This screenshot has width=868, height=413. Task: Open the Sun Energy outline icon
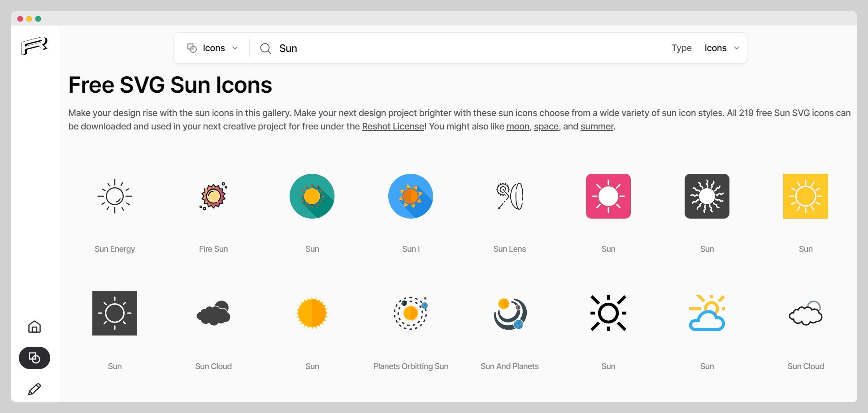[x=115, y=196]
